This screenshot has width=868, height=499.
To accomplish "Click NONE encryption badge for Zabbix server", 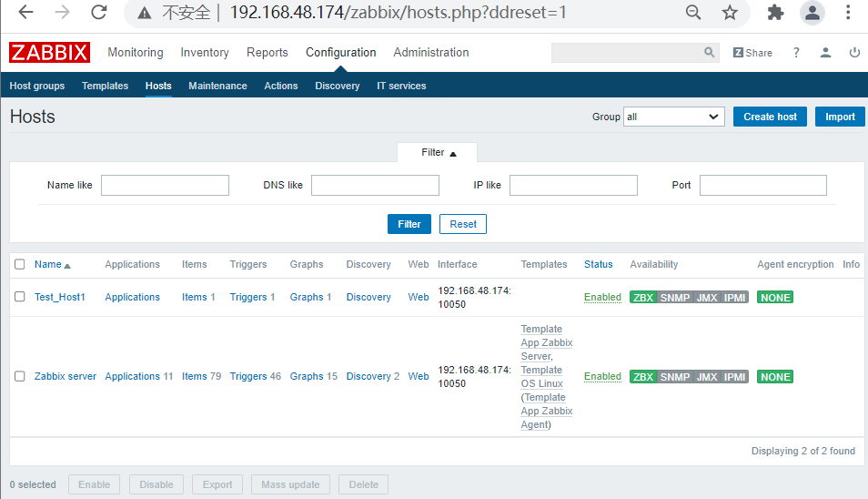I will [775, 377].
